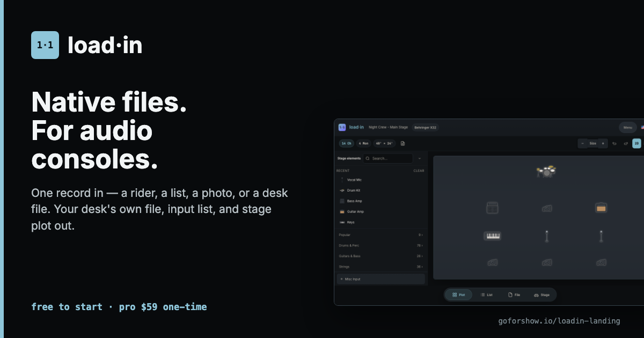
Task: Focus the stage elements Search field
Action: click(x=388, y=159)
